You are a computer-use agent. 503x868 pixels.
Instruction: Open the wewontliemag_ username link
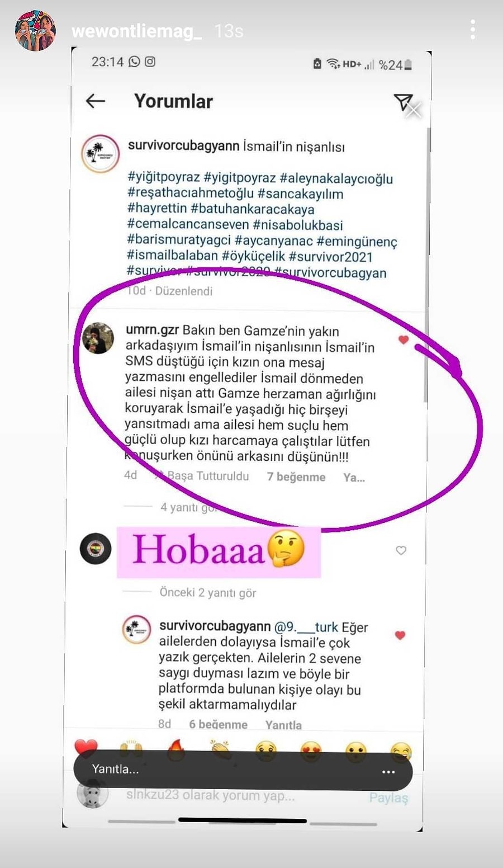(x=137, y=30)
